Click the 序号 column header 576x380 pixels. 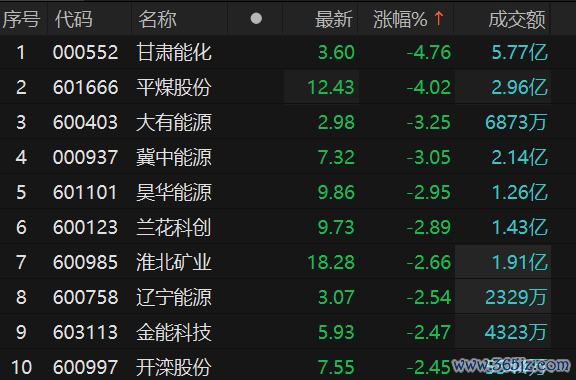click(21, 19)
